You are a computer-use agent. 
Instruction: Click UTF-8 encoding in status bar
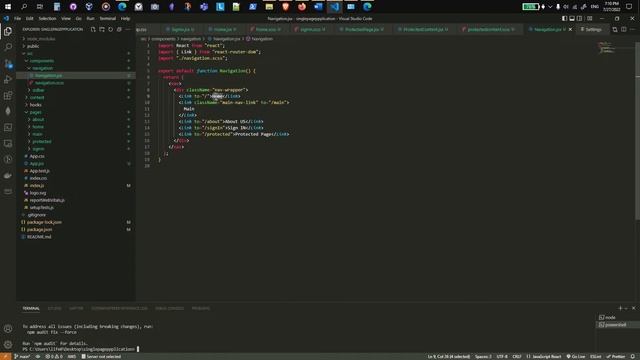pyautogui.click(x=502, y=356)
